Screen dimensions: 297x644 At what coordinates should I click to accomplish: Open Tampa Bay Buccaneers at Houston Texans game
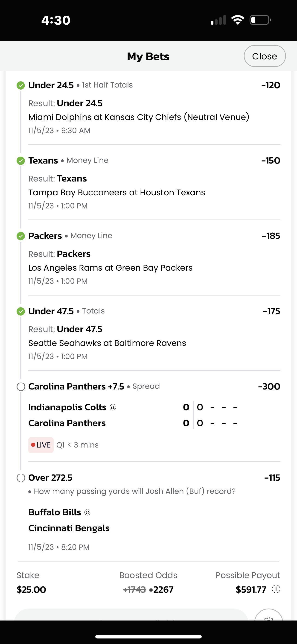(x=116, y=193)
